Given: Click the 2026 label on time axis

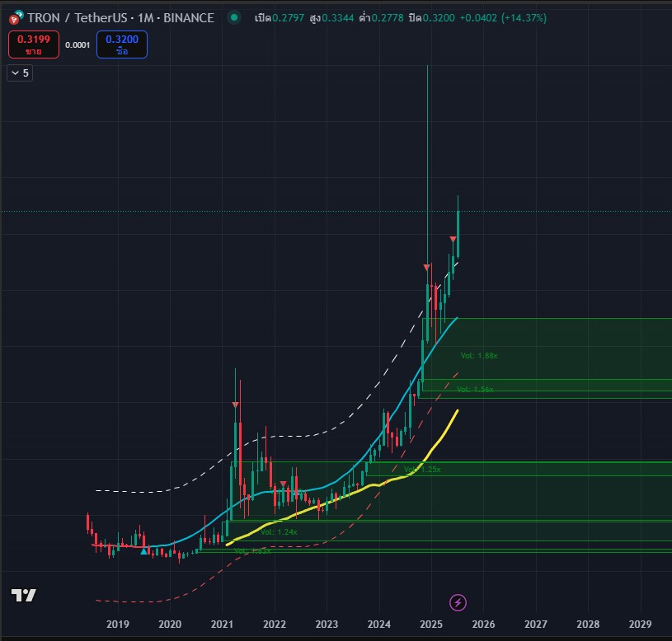Looking at the screenshot, I should (x=483, y=624).
